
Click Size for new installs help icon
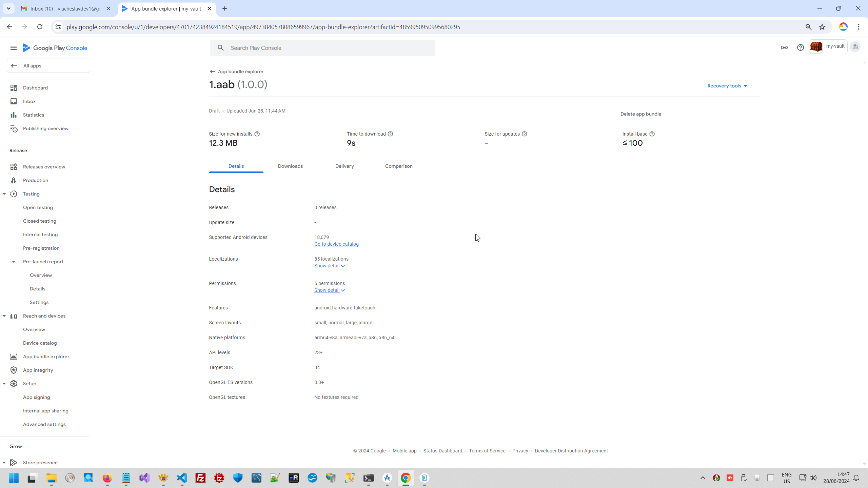[257, 134]
